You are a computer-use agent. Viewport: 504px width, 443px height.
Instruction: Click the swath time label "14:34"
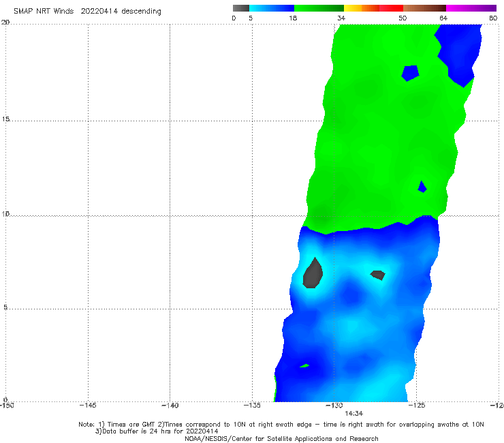pos(354,414)
